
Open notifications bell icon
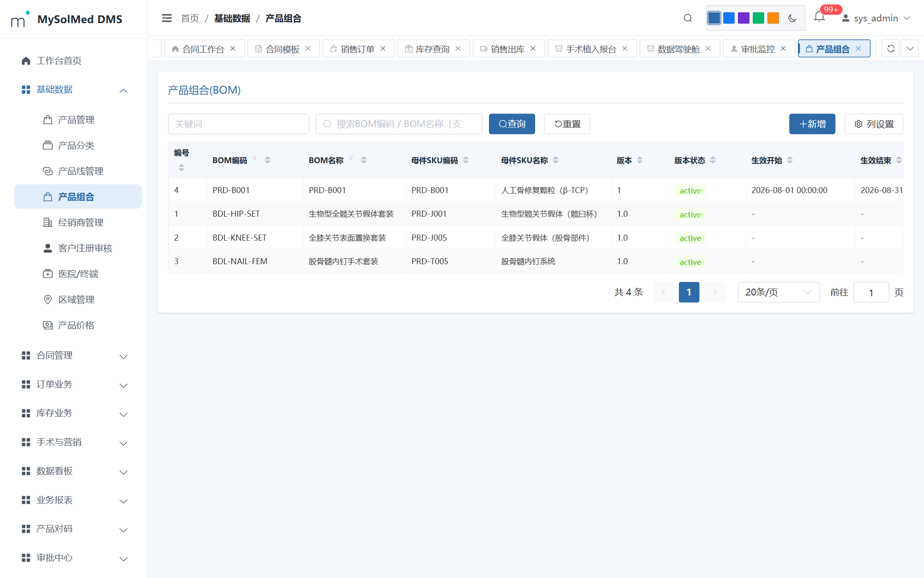click(819, 17)
